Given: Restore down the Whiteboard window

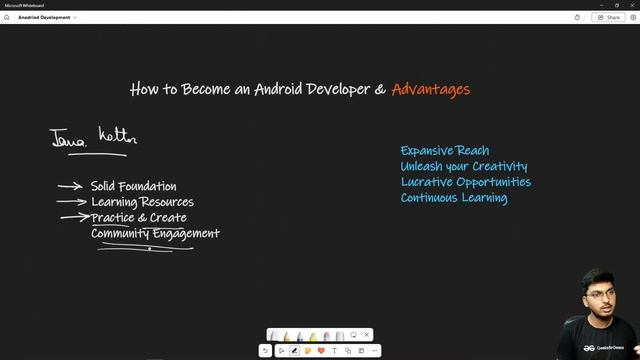Looking at the screenshot, I should coord(617,5).
